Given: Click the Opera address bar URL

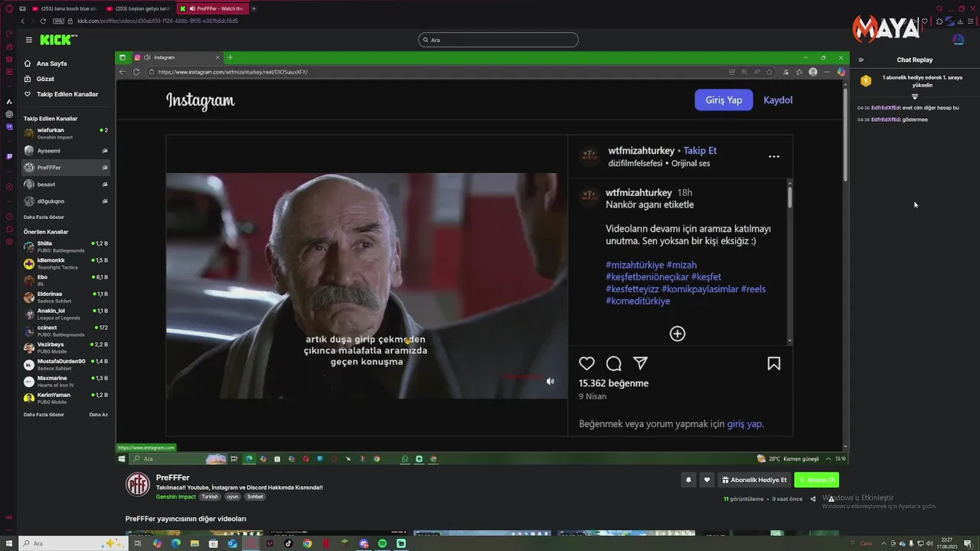Looking at the screenshot, I should coord(158,21).
